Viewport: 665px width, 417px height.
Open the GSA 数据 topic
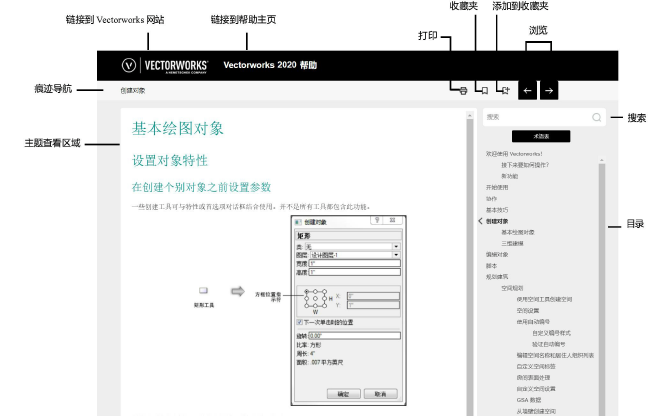pyautogui.click(x=528, y=400)
